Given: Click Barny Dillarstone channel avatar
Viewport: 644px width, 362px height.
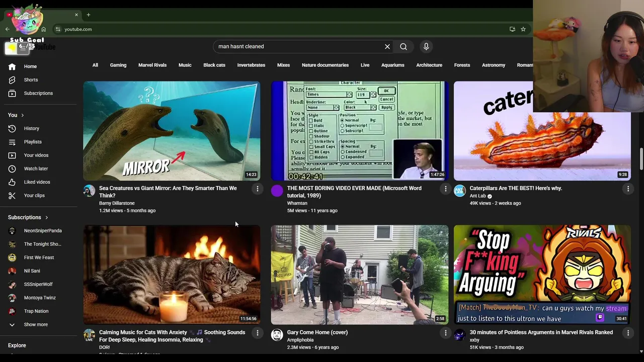Looking at the screenshot, I should click(89, 191).
